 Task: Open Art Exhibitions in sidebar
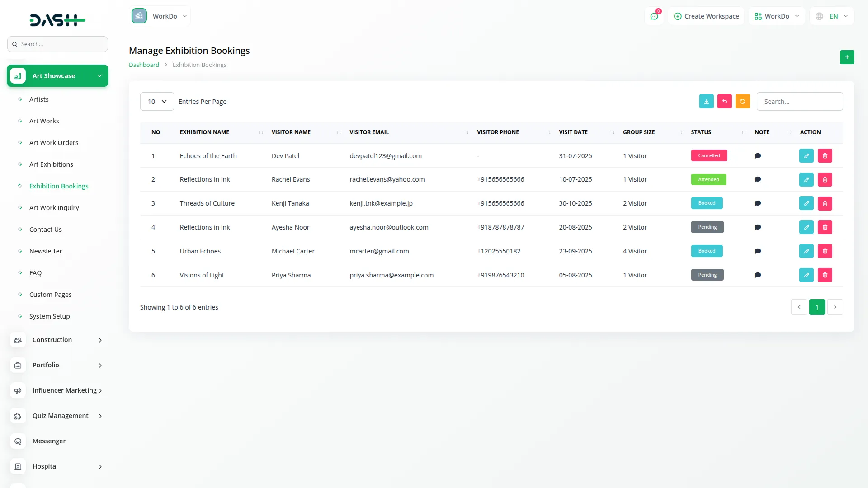[51, 164]
